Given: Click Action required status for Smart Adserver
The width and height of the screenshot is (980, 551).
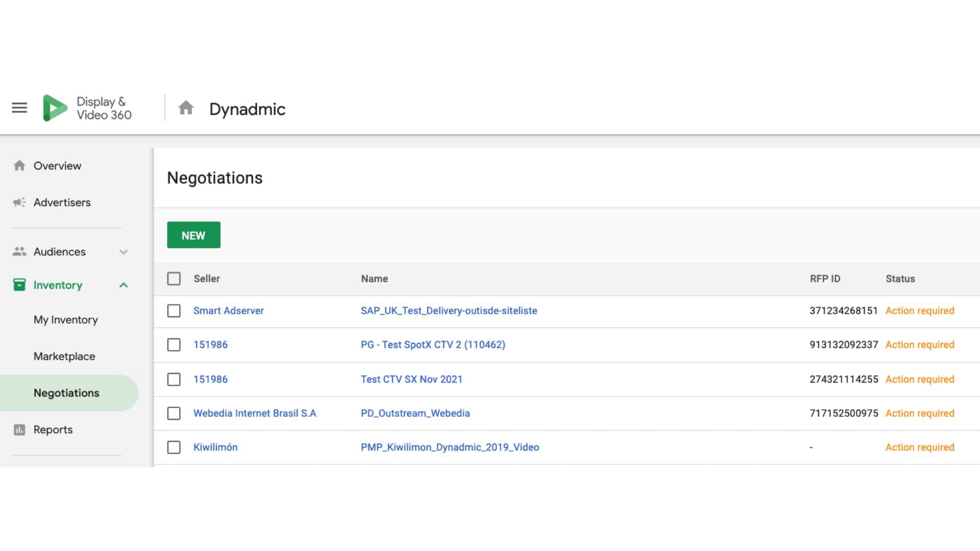Looking at the screenshot, I should [920, 311].
